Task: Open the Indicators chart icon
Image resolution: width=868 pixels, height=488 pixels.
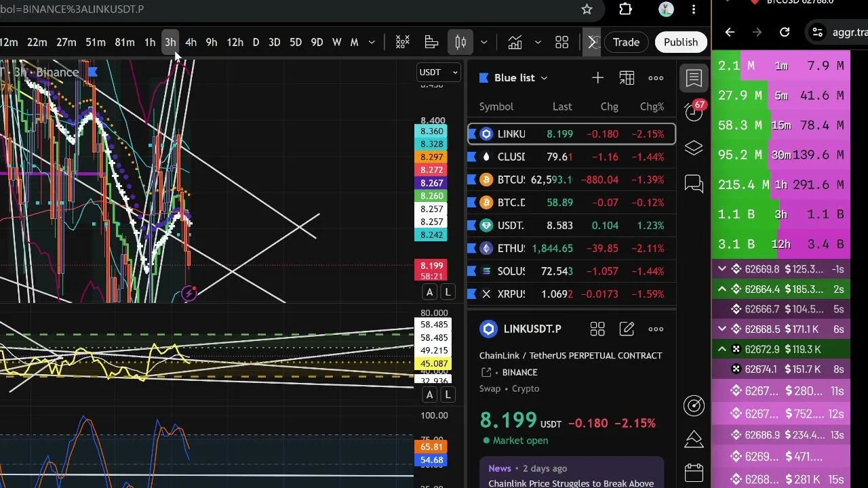Action: point(515,43)
